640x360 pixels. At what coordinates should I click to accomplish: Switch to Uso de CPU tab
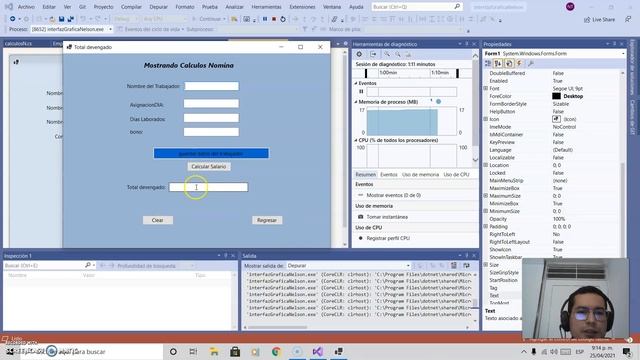[x=456, y=175]
